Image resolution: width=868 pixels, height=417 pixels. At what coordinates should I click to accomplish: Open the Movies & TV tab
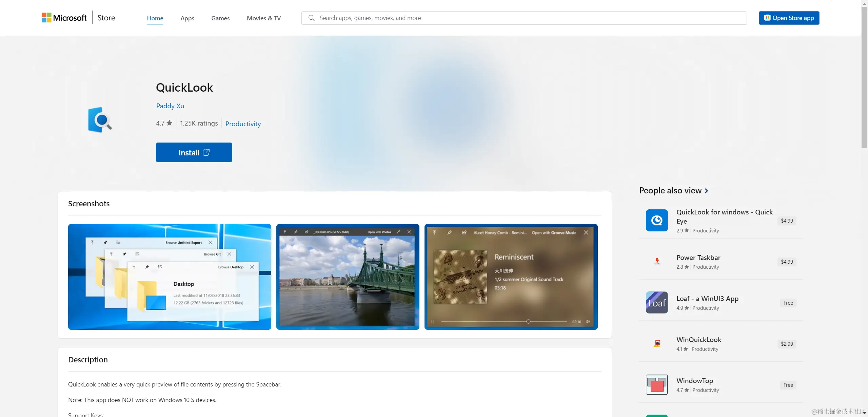(264, 18)
